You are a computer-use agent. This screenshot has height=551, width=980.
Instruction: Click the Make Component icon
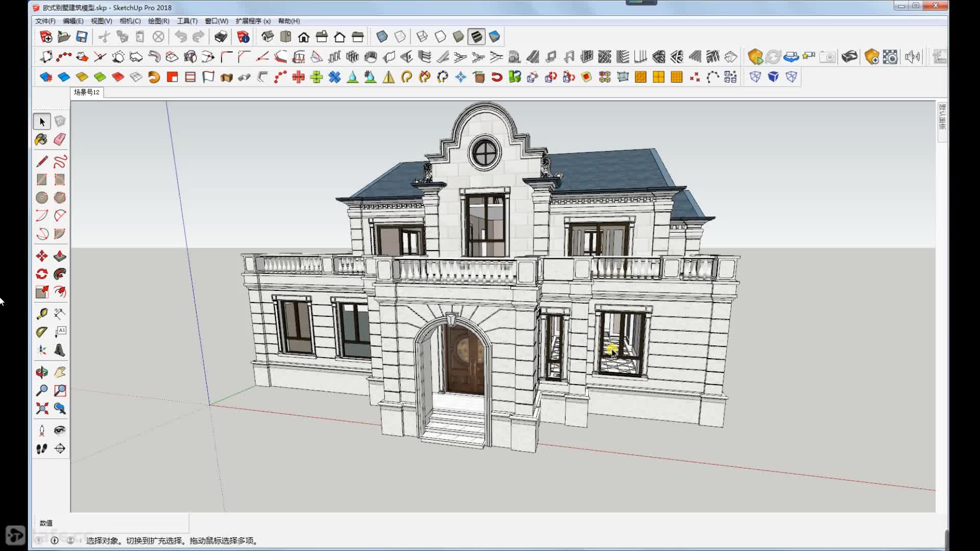pos(60,121)
